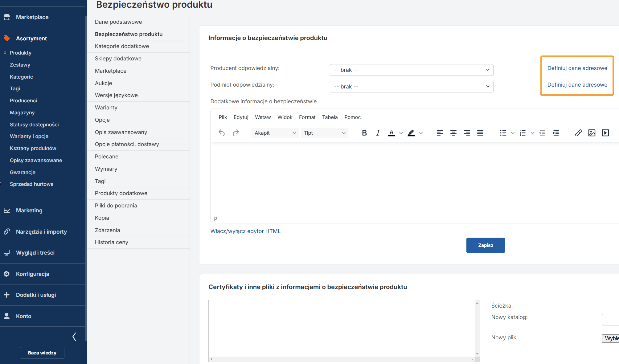Open Podmiot odpowiedzialny dropdown
This screenshot has height=364, width=619.
tap(411, 87)
